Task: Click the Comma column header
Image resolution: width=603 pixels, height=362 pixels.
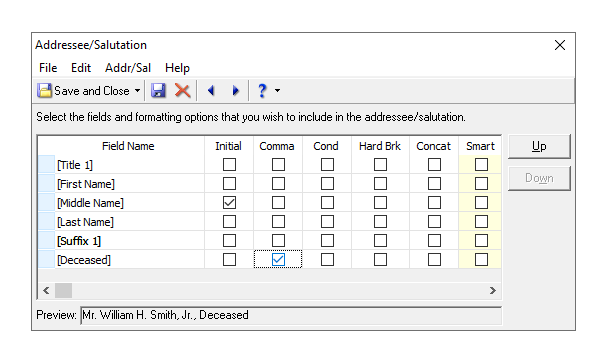Action: tap(277, 146)
